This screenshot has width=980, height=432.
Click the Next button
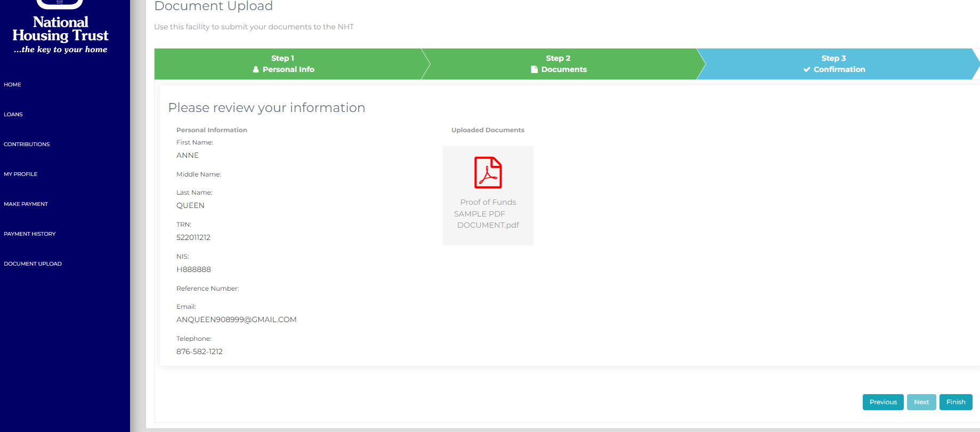pyautogui.click(x=921, y=402)
